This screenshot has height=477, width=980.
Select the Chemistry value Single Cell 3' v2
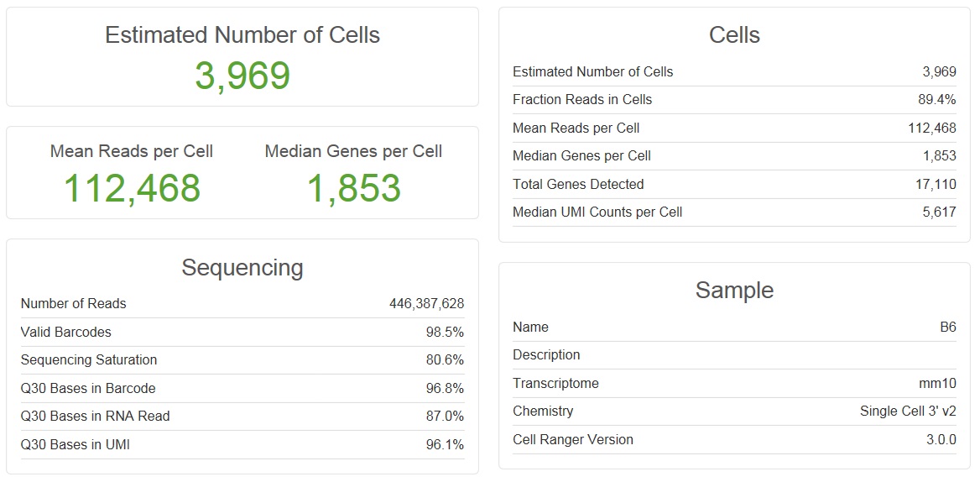(x=908, y=411)
